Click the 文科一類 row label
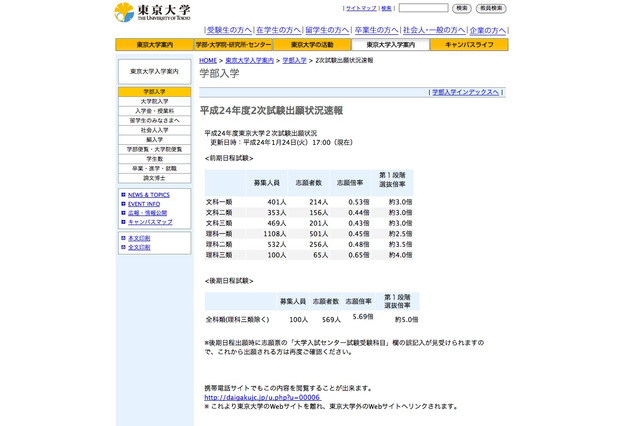Viewport: 640px width, 426px height. pos(219,202)
